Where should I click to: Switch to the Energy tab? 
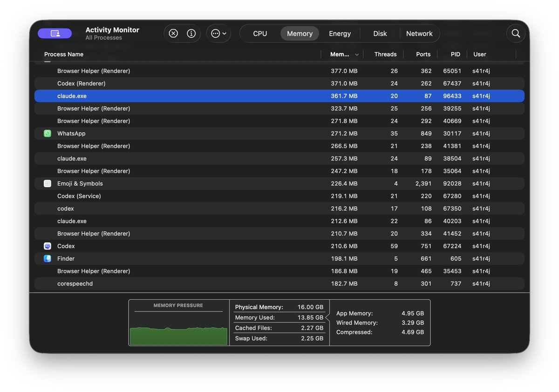pyautogui.click(x=340, y=34)
